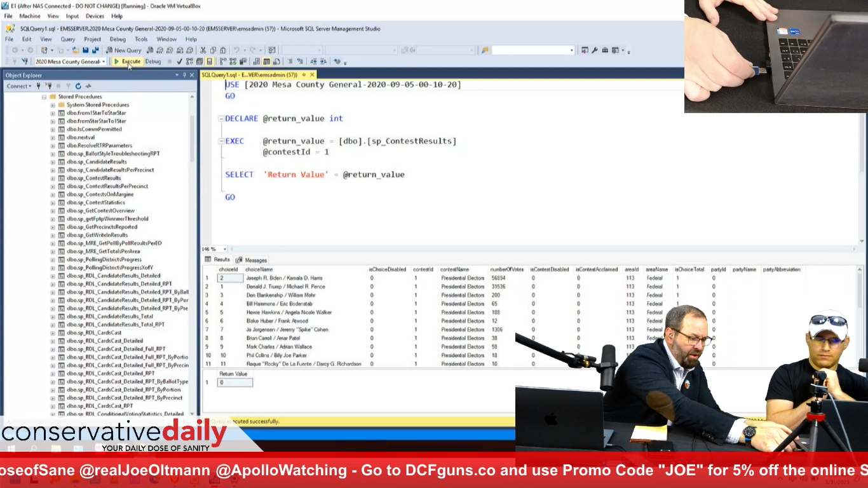Open the Connect dropdown in Object Explorer
Image resolution: width=868 pixels, height=488 pixels.
click(18, 86)
